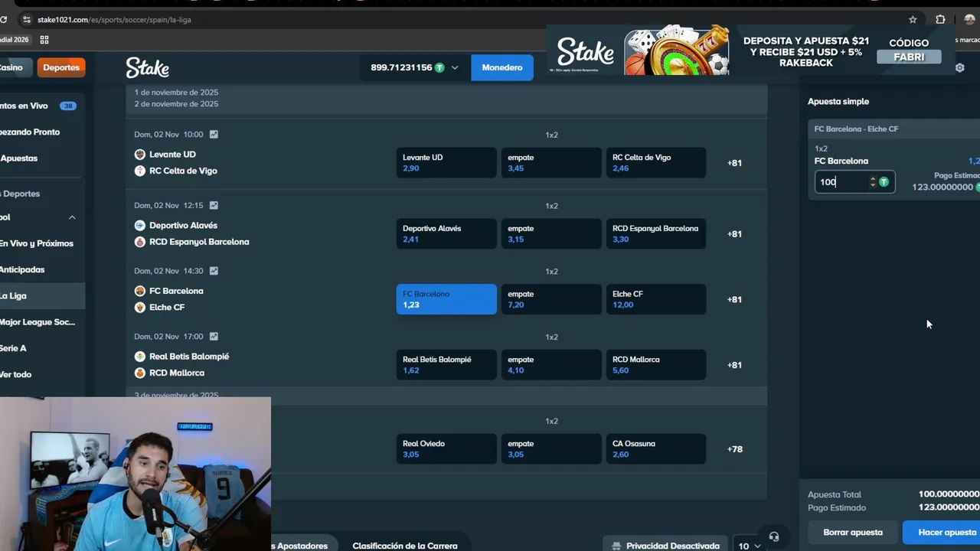
Task: Select Real Betis Balompié 1,62 odds
Action: tap(446, 365)
